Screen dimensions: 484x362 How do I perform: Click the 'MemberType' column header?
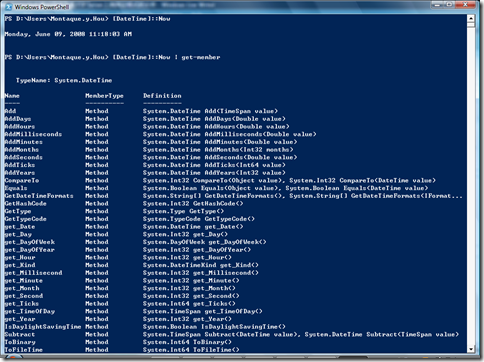104,96
